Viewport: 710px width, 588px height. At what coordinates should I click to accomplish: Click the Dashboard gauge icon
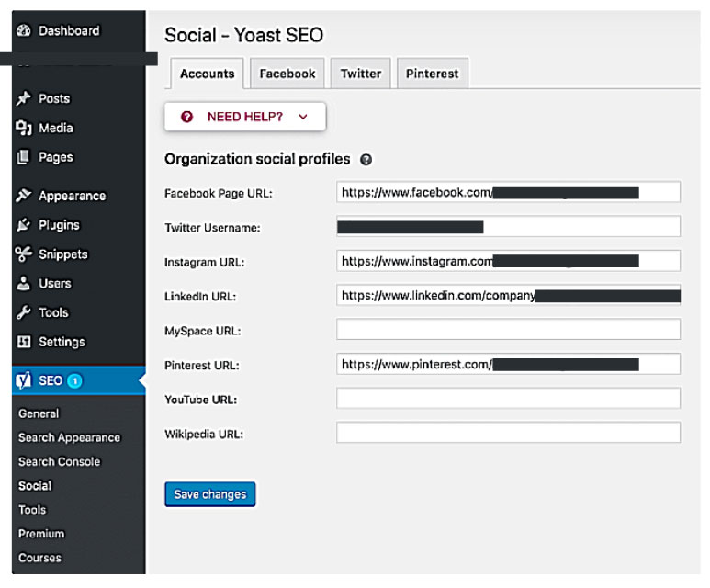pyautogui.click(x=24, y=31)
